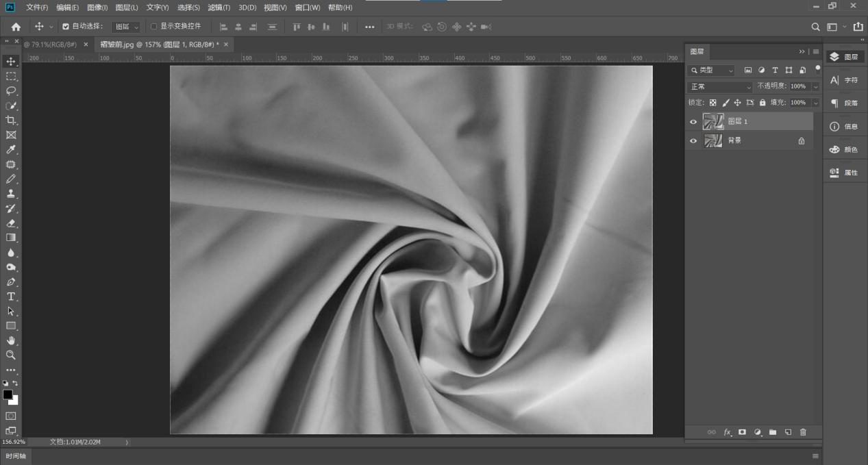Select the Eyedropper tool
The height and width of the screenshot is (465, 868).
11,150
